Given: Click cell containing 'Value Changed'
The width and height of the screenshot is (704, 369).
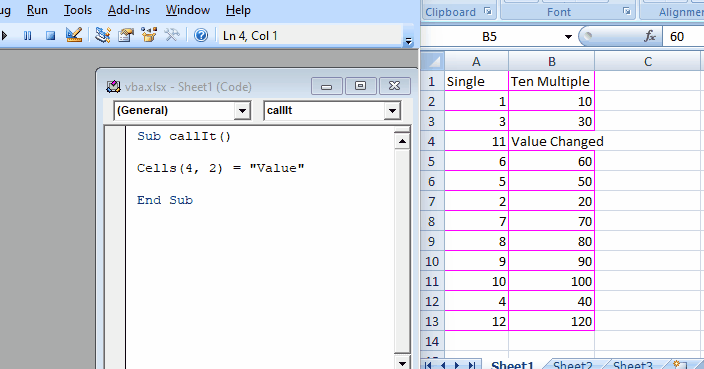Looking at the screenshot, I should 552,141.
